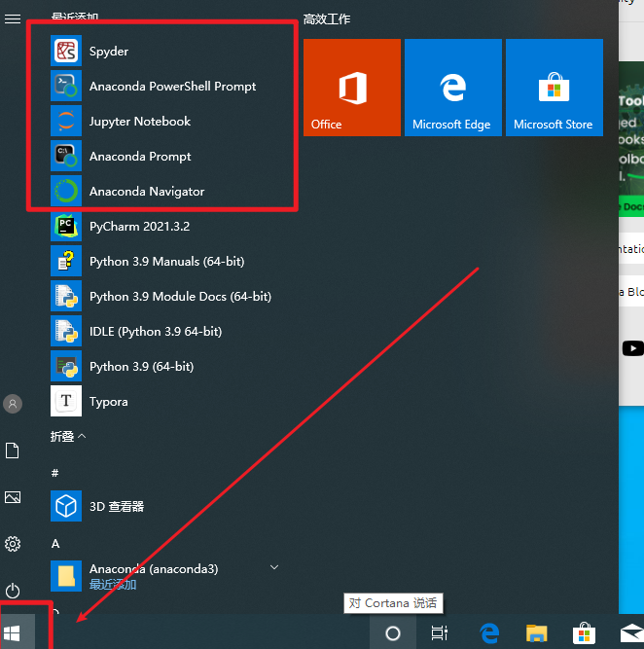Select Python 3.9 Module Docs label

click(x=180, y=297)
